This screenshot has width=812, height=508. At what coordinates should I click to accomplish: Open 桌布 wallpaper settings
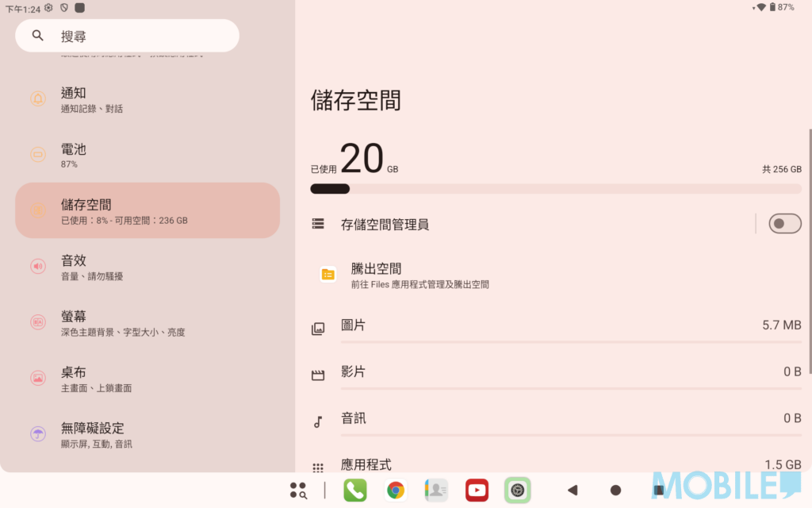147,379
